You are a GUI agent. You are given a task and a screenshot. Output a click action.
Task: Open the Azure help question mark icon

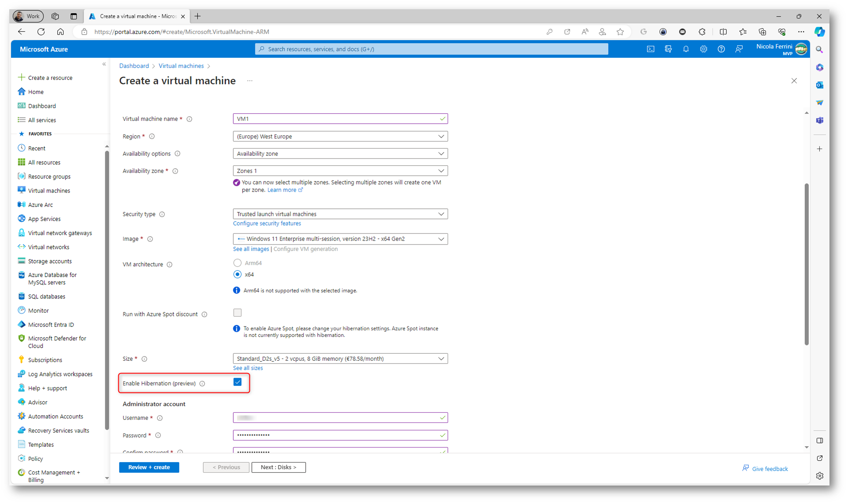point(721,49)
